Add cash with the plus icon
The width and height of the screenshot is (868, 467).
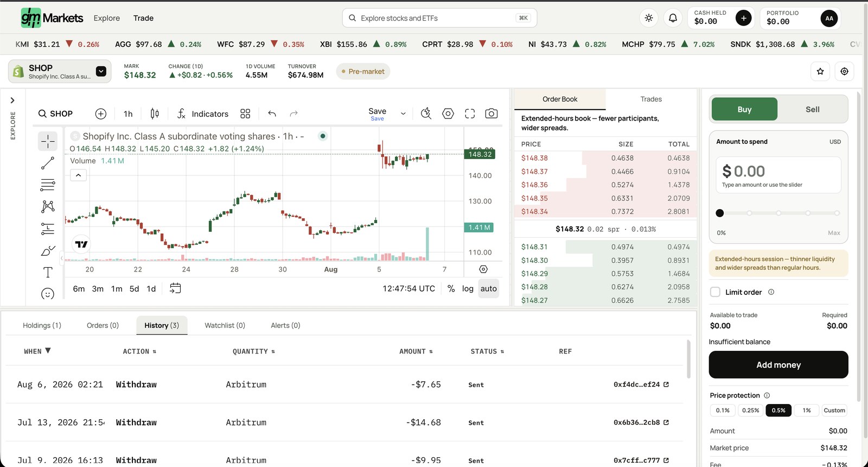coord(744,18)
